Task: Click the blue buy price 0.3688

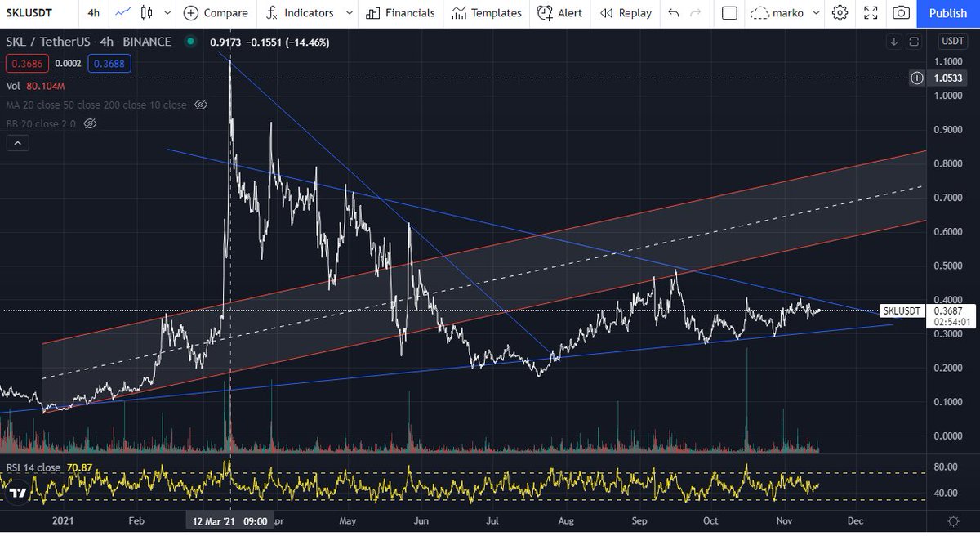Action: [109, 63]
